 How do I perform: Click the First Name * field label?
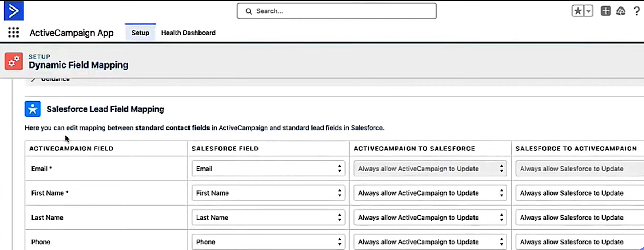[x=50, y=193]
